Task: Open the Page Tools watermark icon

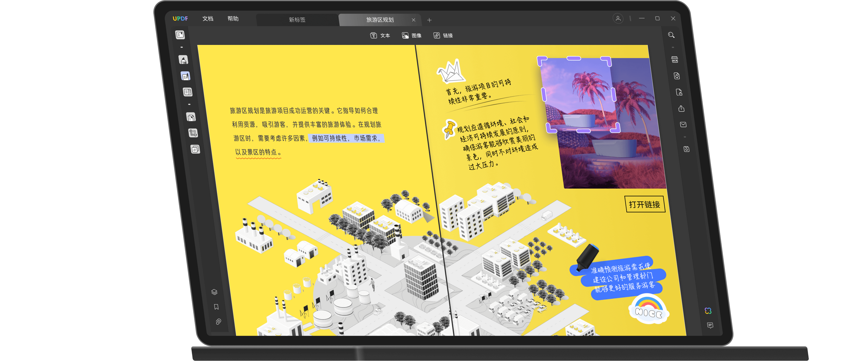Action: coord(195,149)
